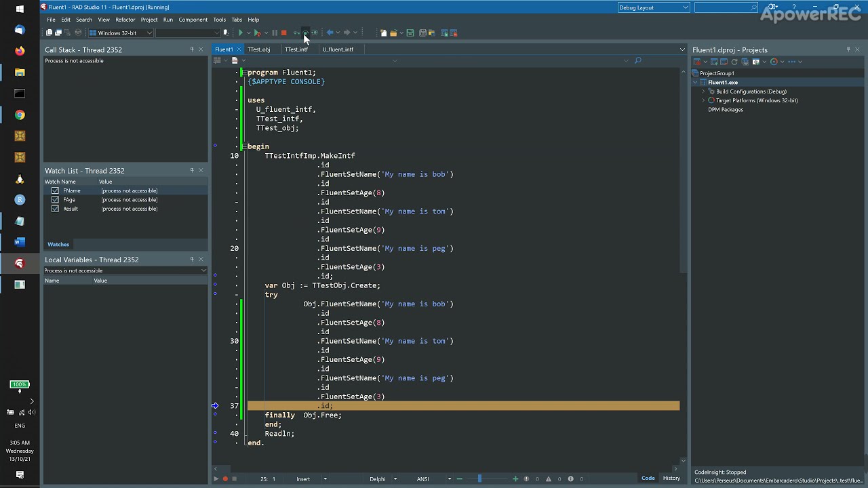Click the New items toolbar icon
This screenshot has width=868, height=488.
click(x=383, y=33)
